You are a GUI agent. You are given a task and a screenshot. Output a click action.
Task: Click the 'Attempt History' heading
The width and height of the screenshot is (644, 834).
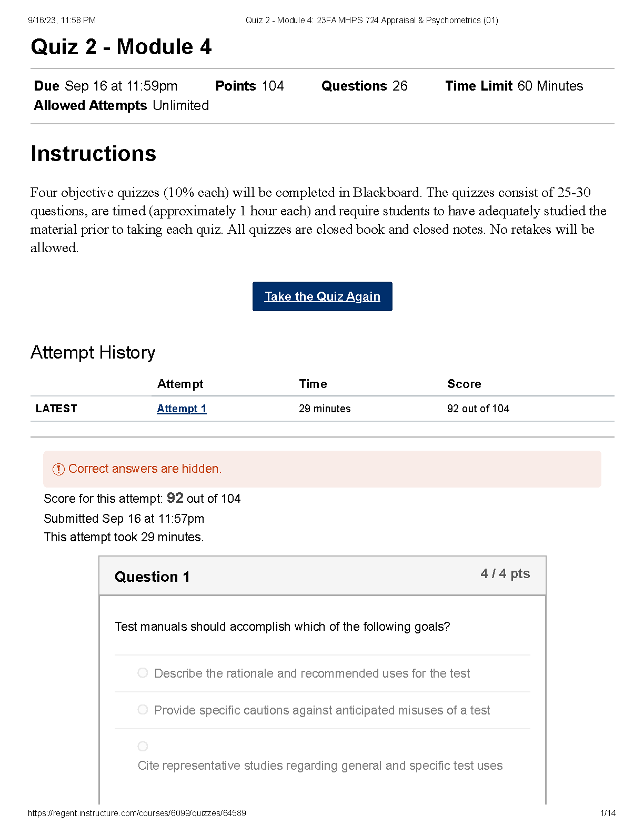coord(93,352)
